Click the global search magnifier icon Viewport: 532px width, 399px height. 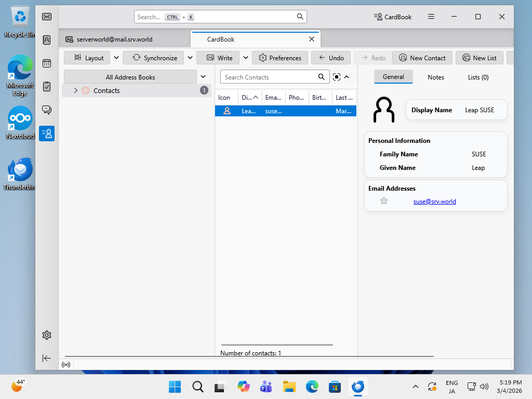[300, 17]
